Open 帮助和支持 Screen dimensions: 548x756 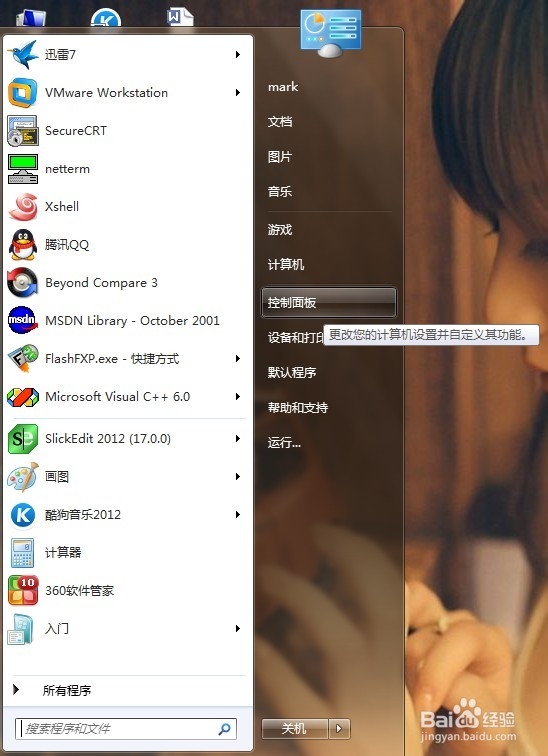[298, 408]
